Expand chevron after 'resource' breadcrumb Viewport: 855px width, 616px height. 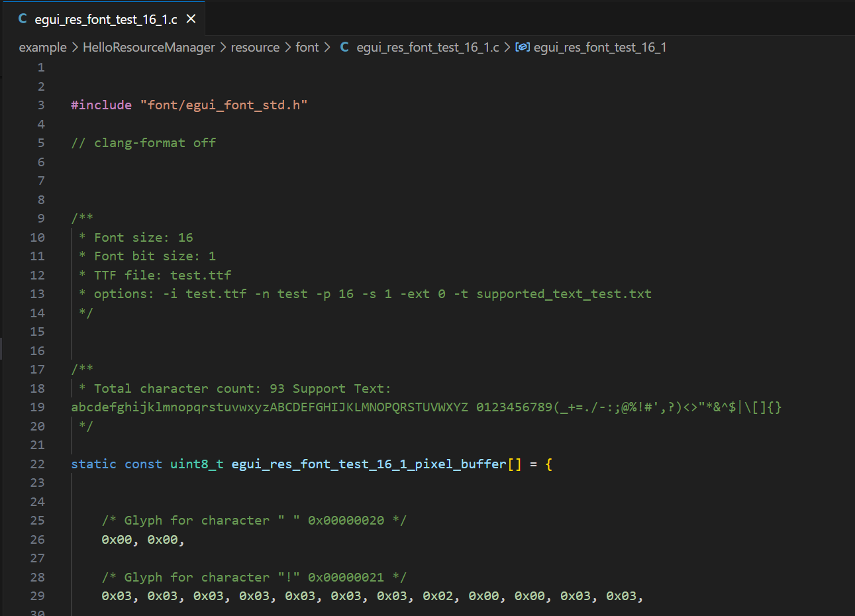coord(288,48)
